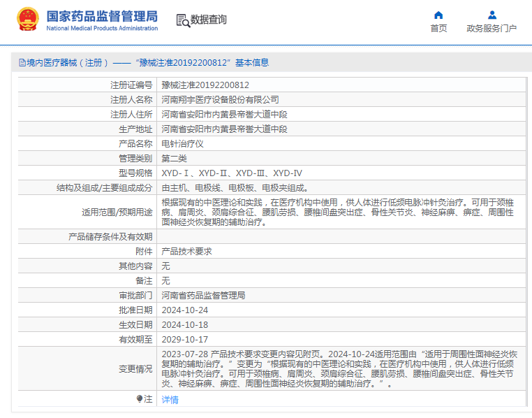Viewport: 532px width, 418px height.
Task: Go to 首页 home page
Action: coord(438,29)
